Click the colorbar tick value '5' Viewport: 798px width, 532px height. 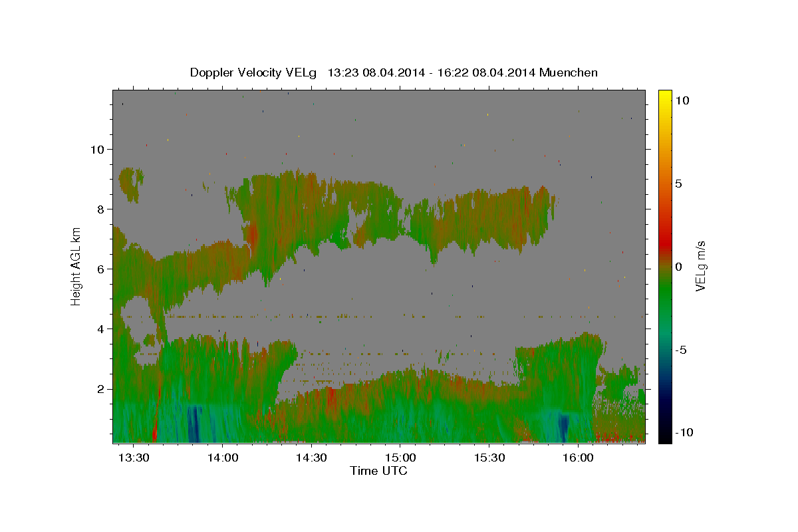(x=679, y=184)
